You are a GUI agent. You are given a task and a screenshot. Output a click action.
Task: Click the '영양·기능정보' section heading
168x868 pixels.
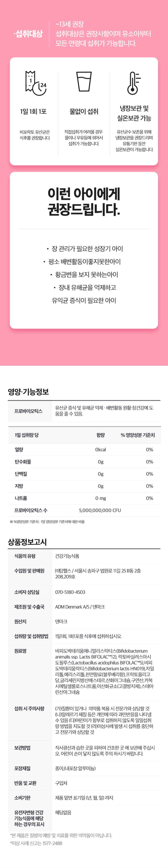click(x=28, y=392)
